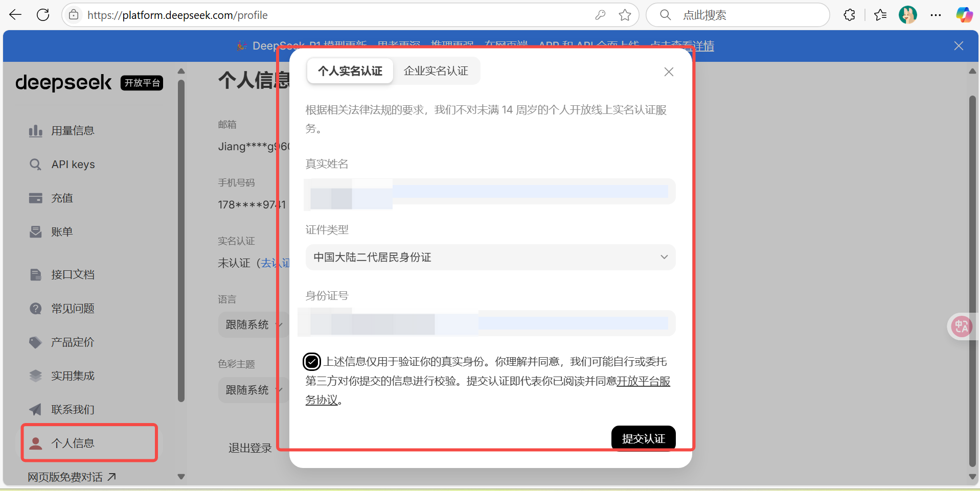Click the deepseek logo

coord(63,83)
